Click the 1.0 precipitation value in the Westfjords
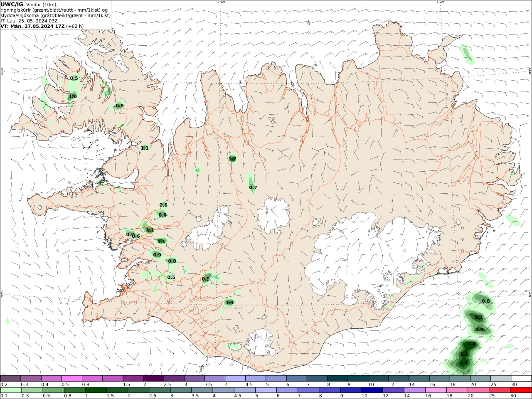The height and width of the screenshot is (399, 532). click(x=73, y=96)
